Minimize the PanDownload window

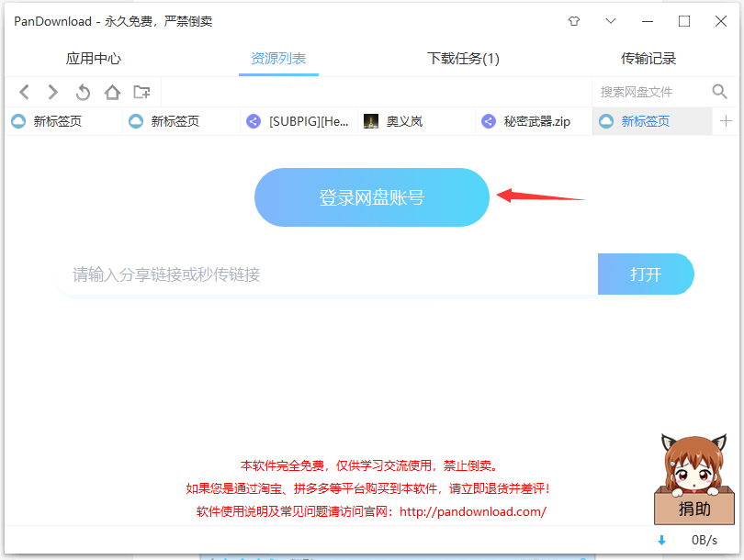point(648,21)
